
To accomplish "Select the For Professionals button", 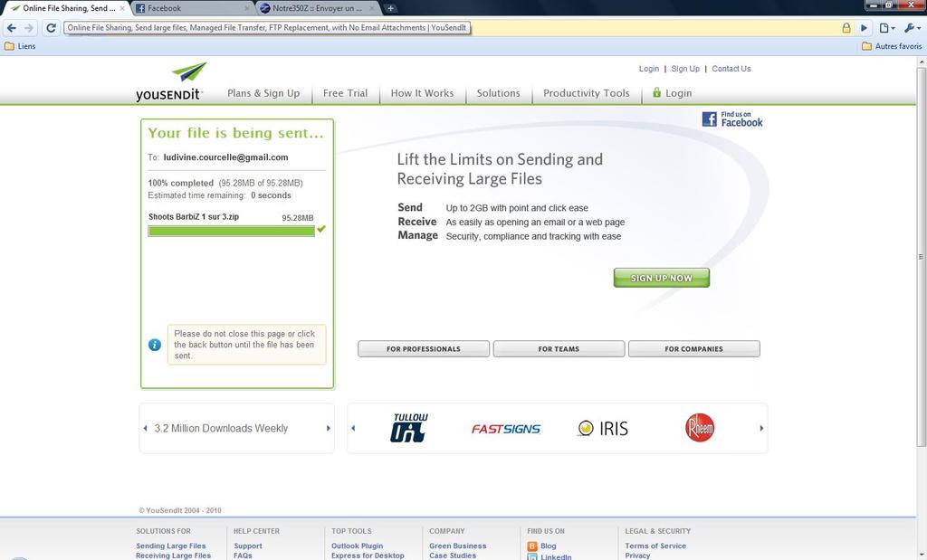I will tap(424, 349).
